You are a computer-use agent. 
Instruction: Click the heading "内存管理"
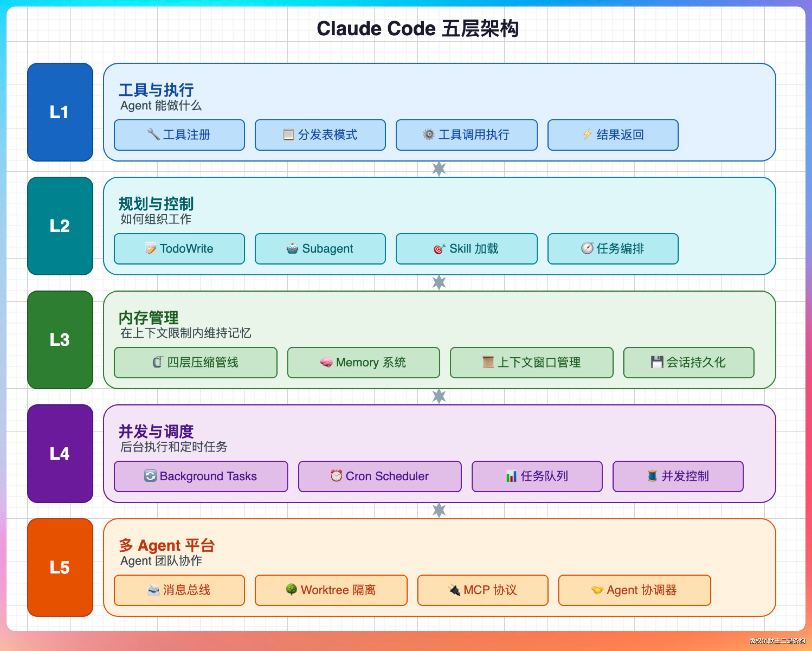point(149,318)
